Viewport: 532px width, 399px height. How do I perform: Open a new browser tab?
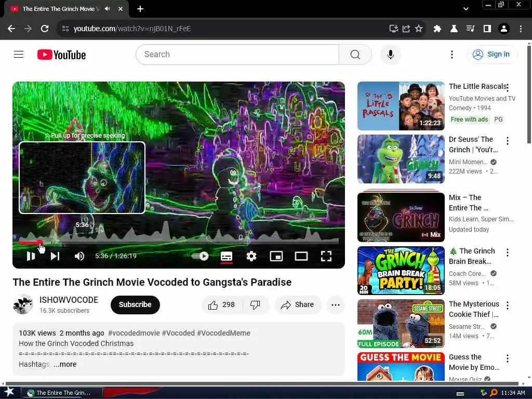coord(140,9)
